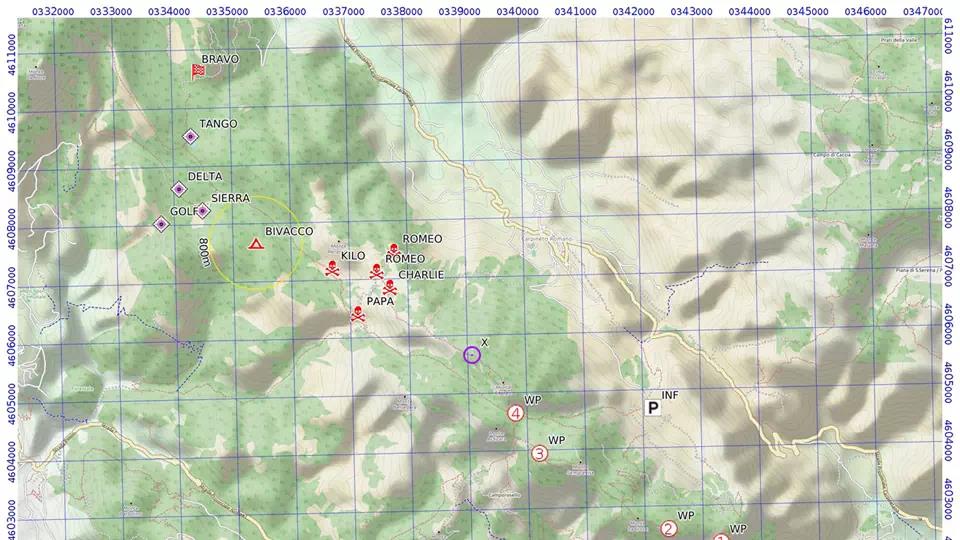Click easting coordinate label 0336000

point(285,12)
